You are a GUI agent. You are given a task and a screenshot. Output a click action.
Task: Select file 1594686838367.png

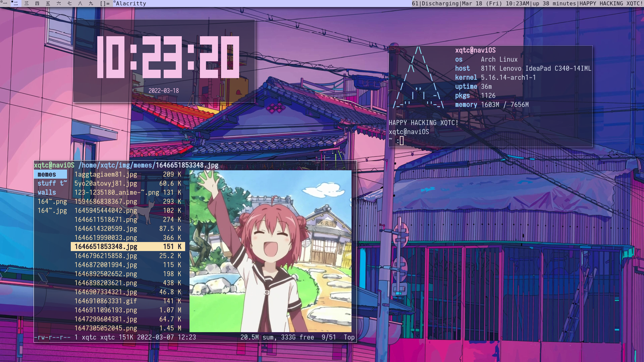[x=128, y=201]
